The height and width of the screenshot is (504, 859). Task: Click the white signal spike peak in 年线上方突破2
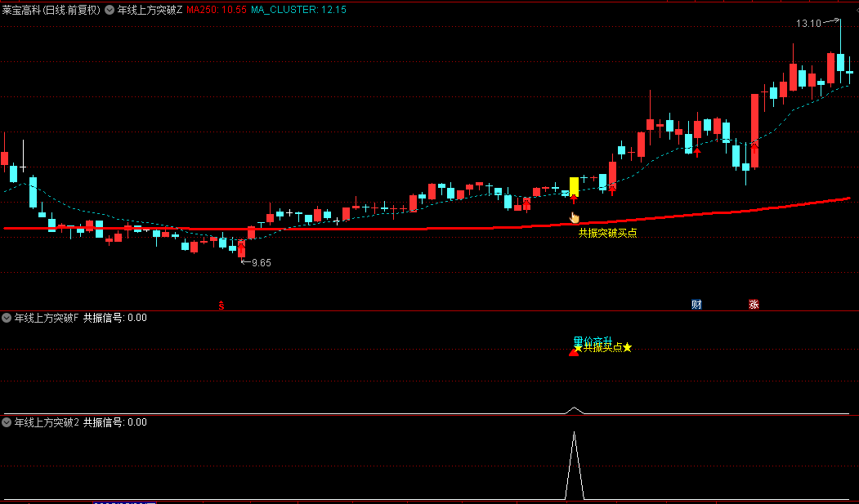tap(574, 434)
